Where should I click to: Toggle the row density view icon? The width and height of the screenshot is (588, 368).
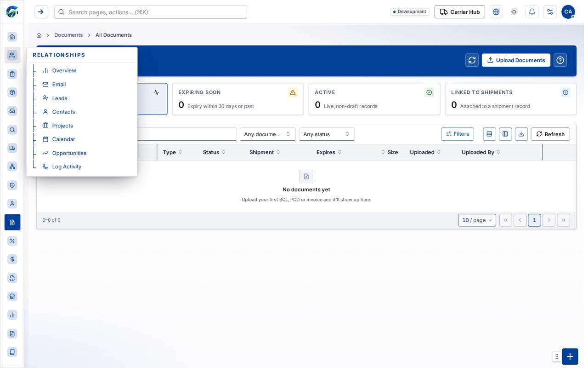coord(489,134)
